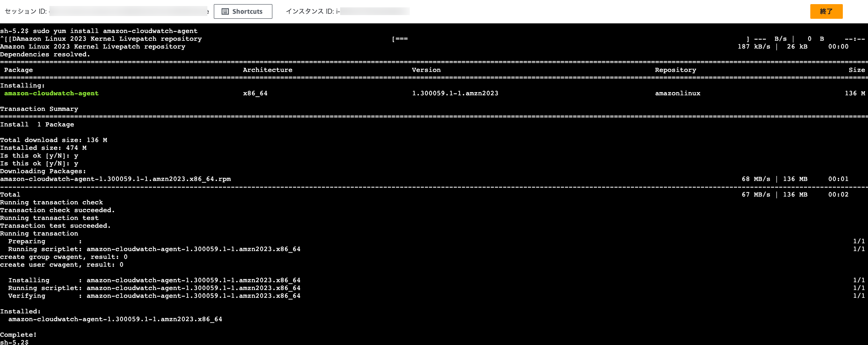Click 'Installed size: 474 M' line

click(43, 148)
